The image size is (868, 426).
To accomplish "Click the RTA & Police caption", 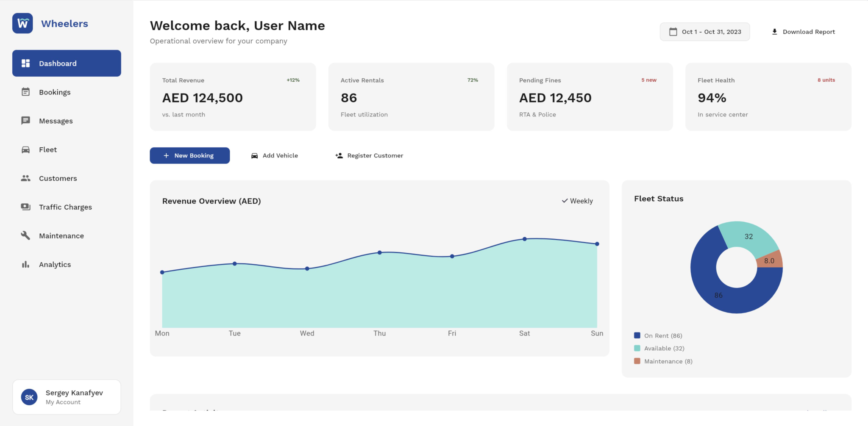I will [537, 115].
